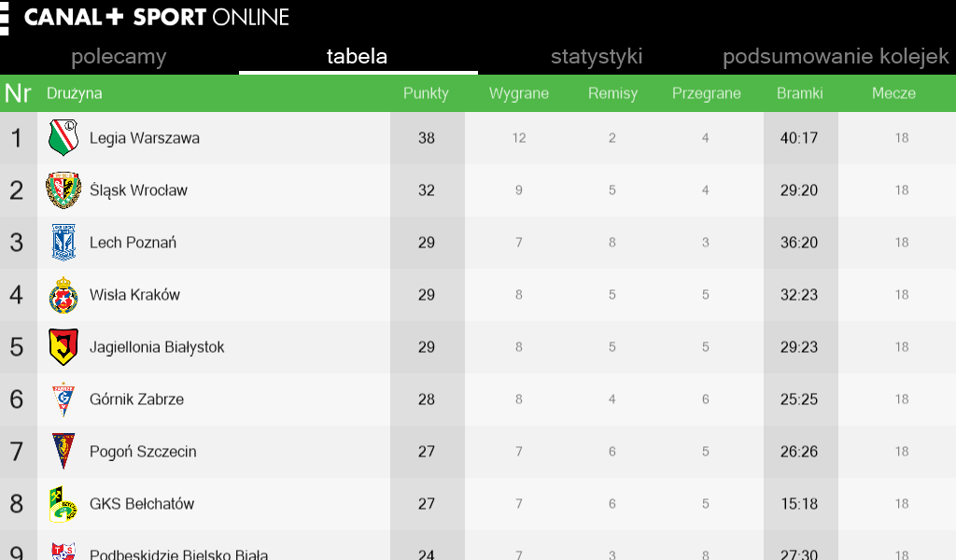Sort by Punkty column header
956x560 pixels.
pos(426,93)
